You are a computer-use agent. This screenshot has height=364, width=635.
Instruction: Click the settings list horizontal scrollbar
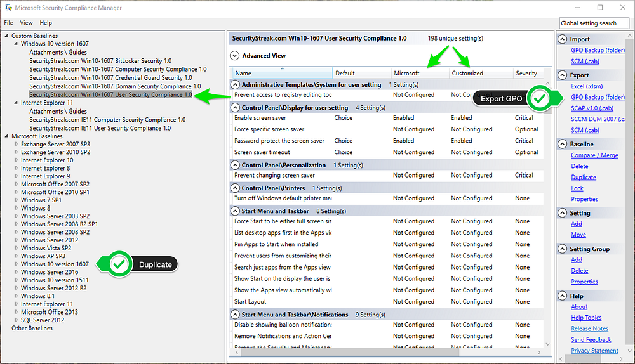point(350,353)
